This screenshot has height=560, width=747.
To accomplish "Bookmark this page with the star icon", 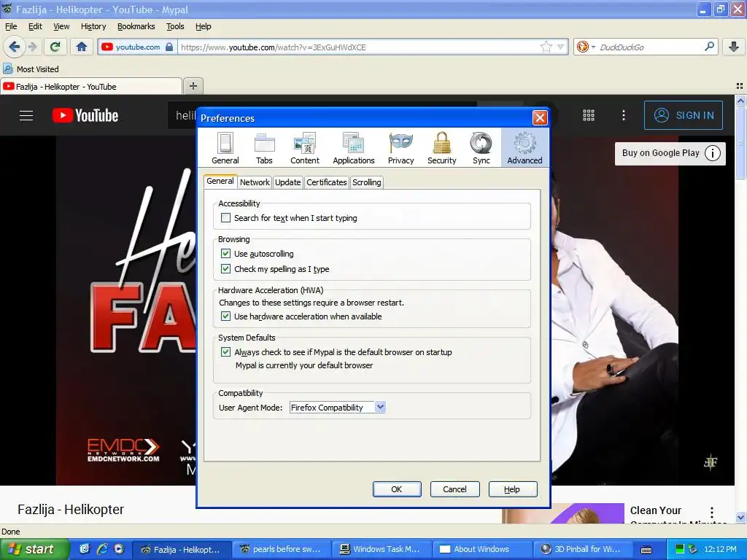I will [546, 47].
